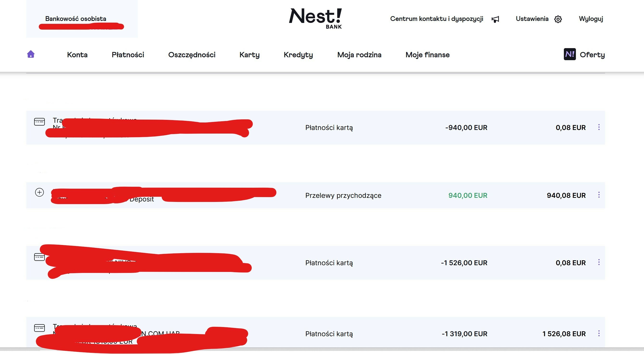Open three-dot menu for 940,00 EUR transfer

(x=599, y=195)
